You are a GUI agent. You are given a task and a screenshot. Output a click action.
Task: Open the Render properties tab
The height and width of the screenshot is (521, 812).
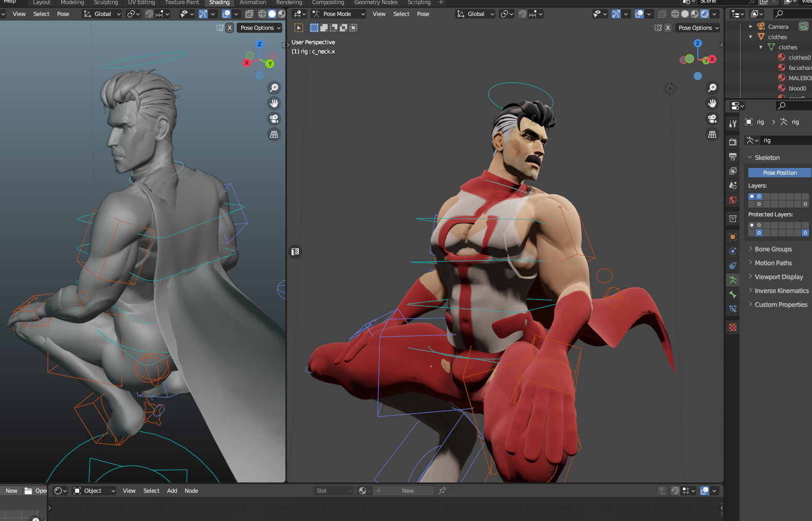[x=733, y=142]
